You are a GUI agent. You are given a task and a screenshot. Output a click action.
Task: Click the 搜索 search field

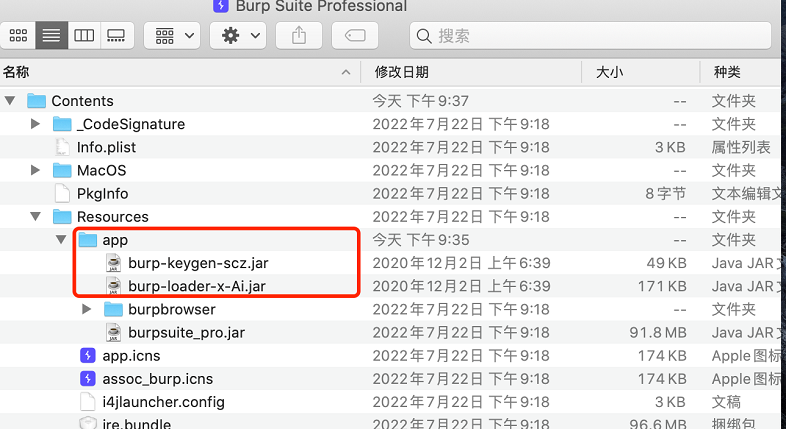click(x=591, y=36)
